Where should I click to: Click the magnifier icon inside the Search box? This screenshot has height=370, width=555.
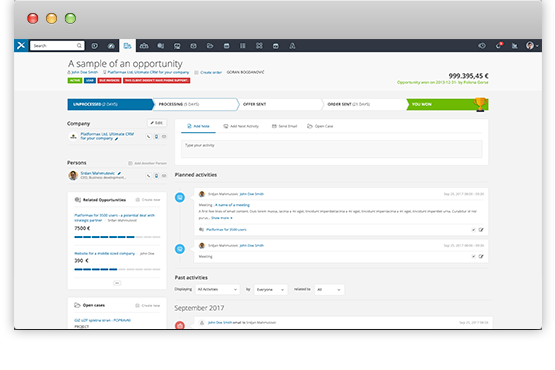(x=79, y=45)
